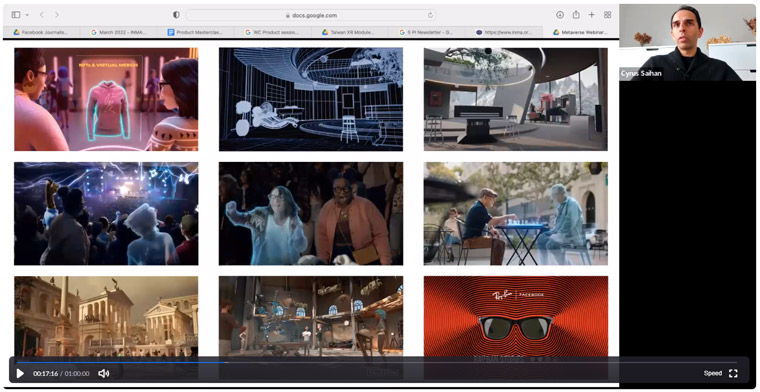This screenshot has height=392, width=760.
Task: Open the sidebar options dropdown arrow
Action: pos(27,15)
